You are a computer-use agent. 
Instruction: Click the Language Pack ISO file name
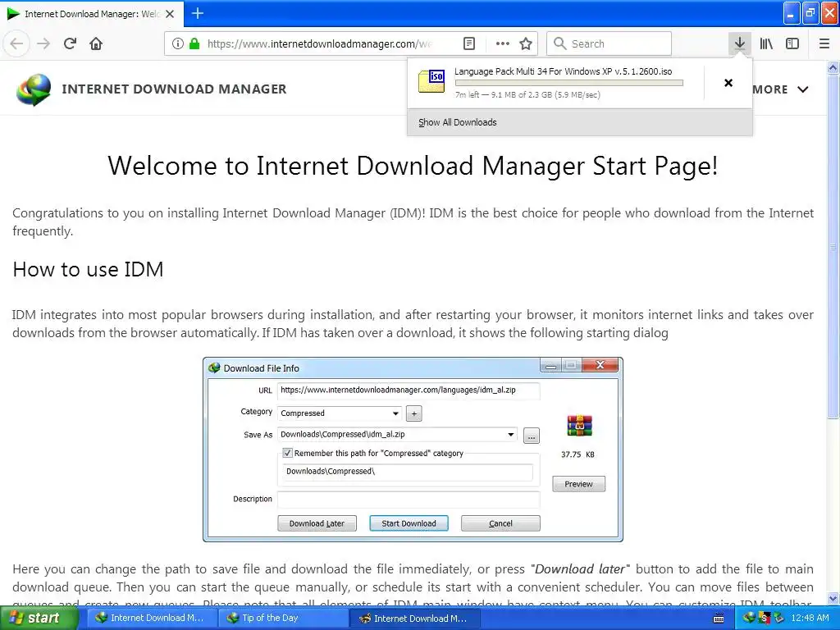(563, 71)
